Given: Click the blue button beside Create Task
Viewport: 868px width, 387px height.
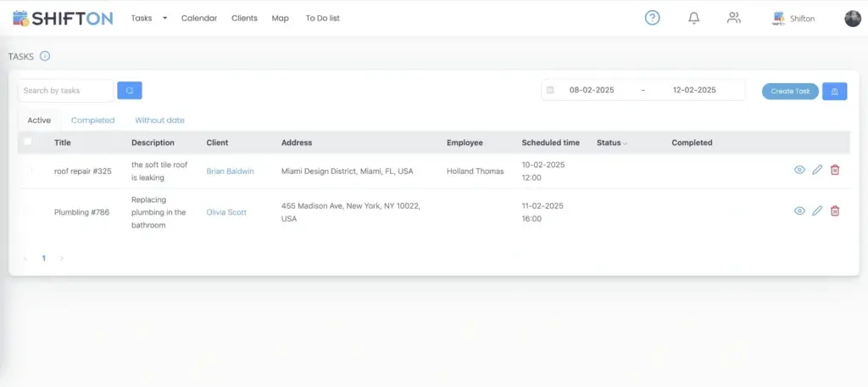Looking at the screenshot, I should click(x=835, y=92).
